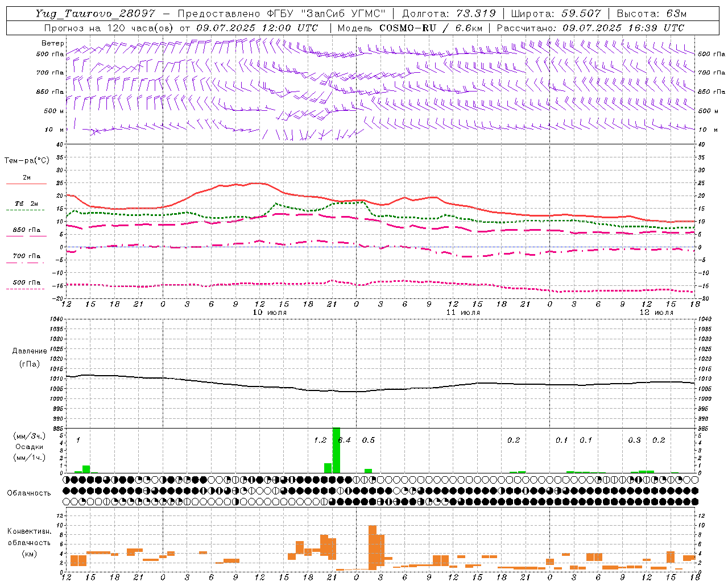
Task: Click the Ветер panel label
Action: click(52, 43)
